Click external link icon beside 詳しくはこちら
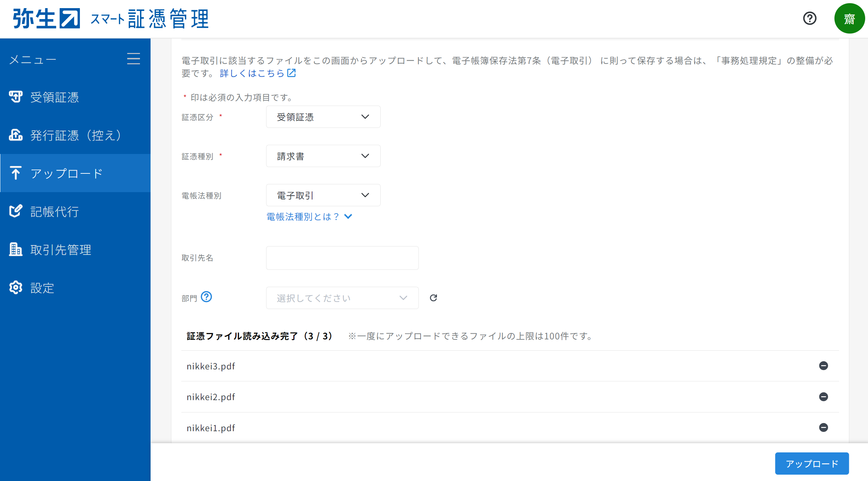 [291, 73]
